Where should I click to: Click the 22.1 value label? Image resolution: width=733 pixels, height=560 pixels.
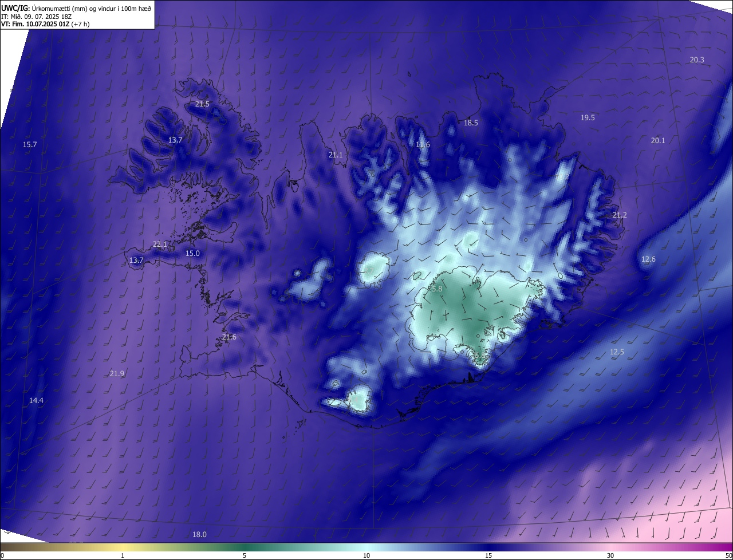click(x=160, y=244)
